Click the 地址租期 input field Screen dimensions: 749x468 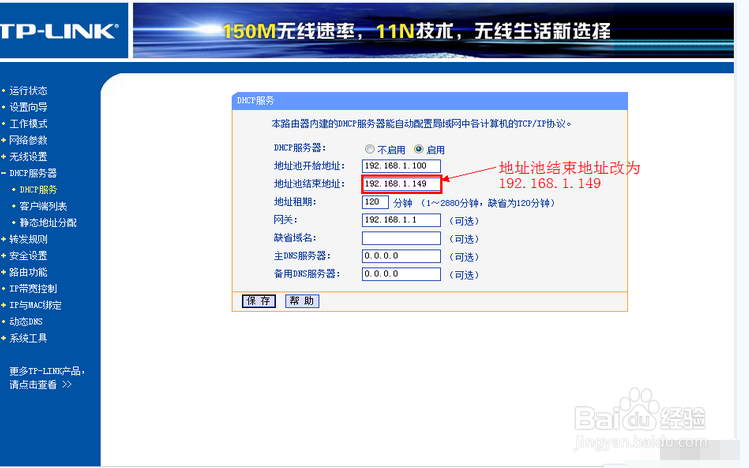[375, 202]
